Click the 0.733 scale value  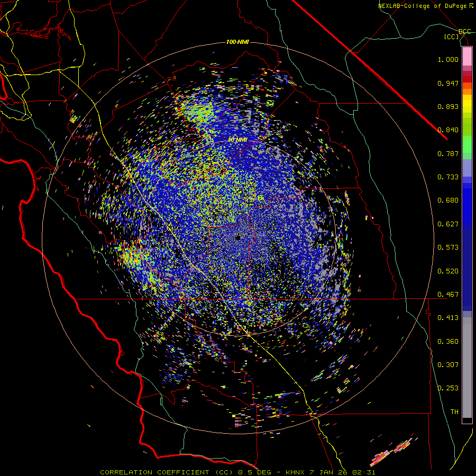[448, 177]
